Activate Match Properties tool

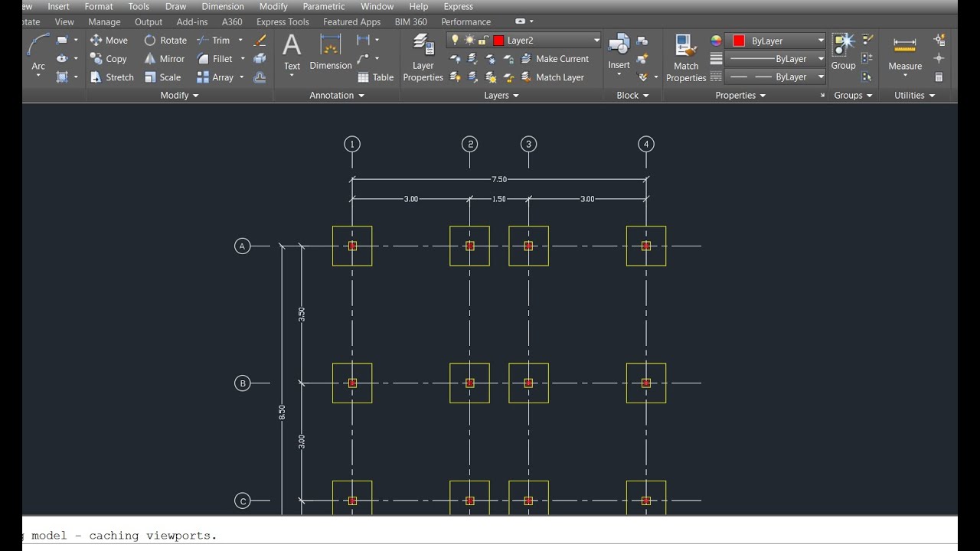click(x=685, y=57)
